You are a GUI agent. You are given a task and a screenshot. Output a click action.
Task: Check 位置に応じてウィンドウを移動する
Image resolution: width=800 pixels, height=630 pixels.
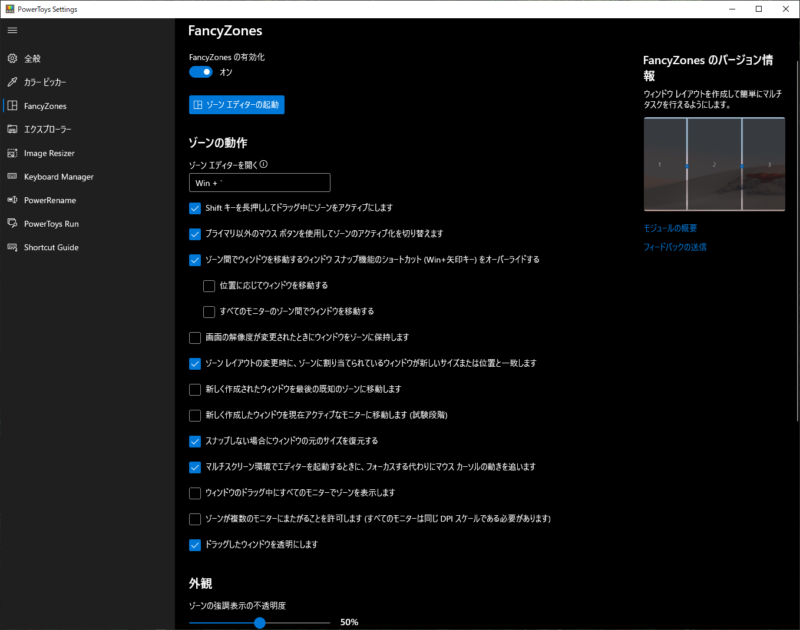(209, 286)
